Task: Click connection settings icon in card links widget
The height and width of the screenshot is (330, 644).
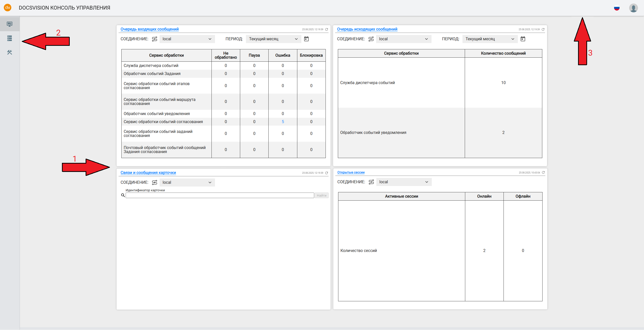Action: tap(155, 182)
